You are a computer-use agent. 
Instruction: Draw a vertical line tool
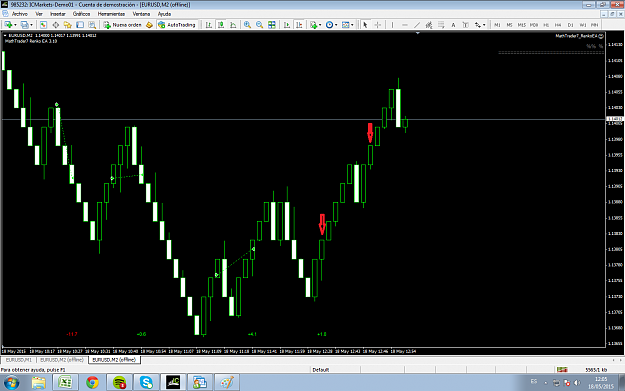393,25
